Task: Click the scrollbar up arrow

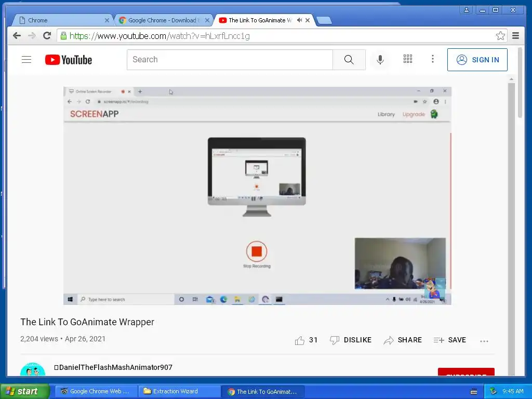Action: click(511, 79)
